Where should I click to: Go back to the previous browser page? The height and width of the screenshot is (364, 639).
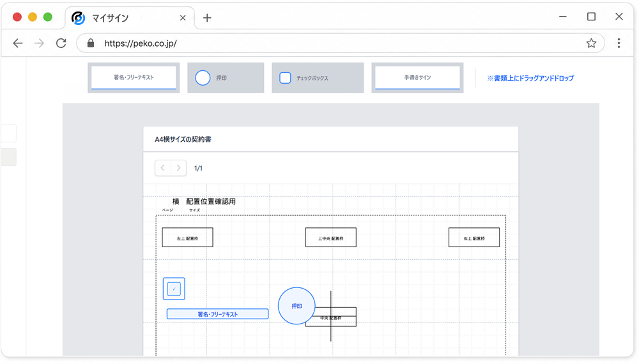[x=18, y=43]
